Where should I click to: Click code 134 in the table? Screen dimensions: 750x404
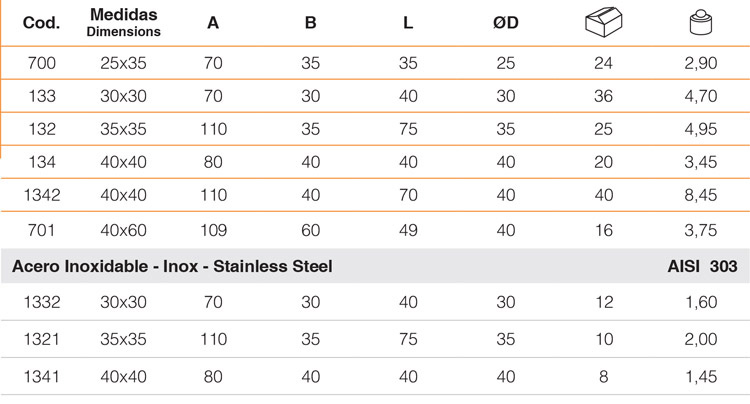coord(42,162)
